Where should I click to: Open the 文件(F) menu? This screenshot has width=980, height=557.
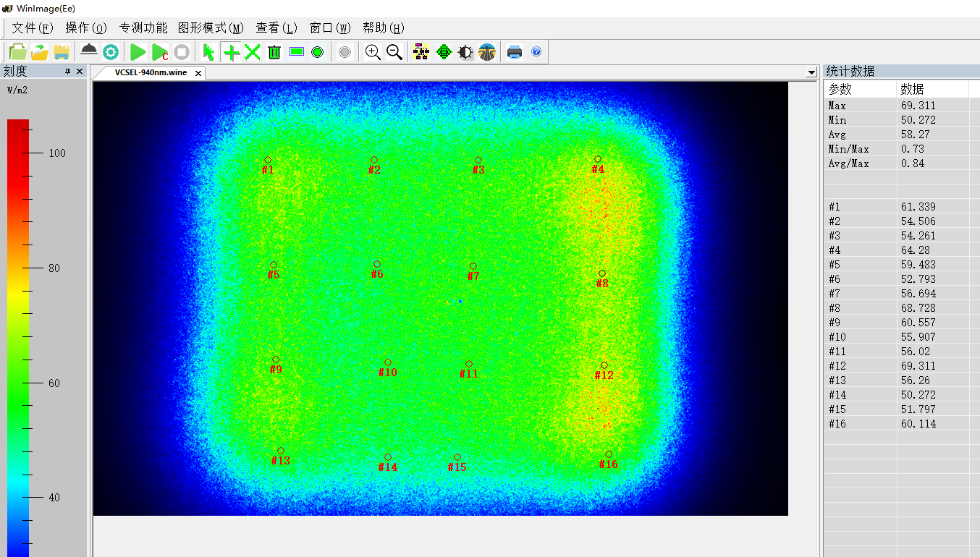point(33,28)
